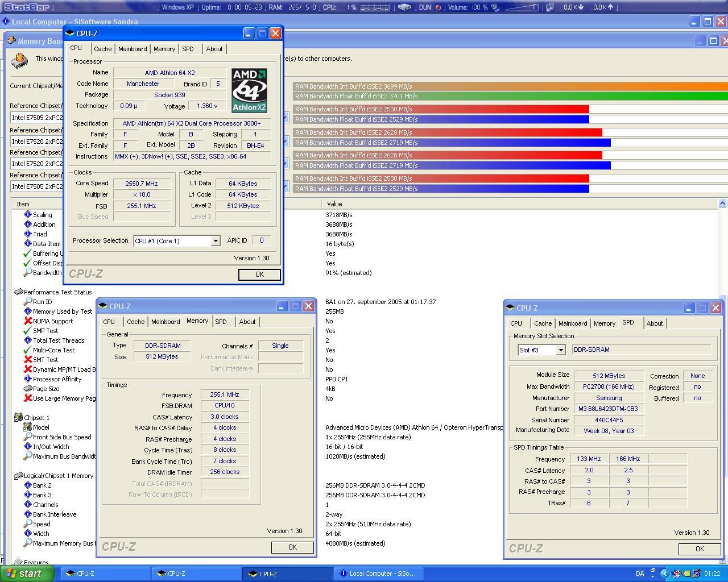Click the Part Number field M3 68L6423DTM-CB3
728x582 pixels.
pos(609,409)
